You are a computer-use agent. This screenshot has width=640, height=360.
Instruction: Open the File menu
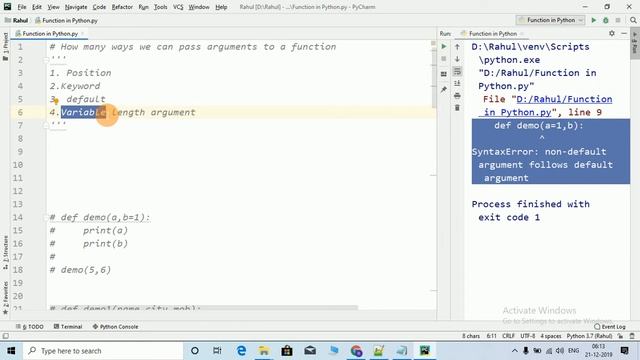(x=22, y=7)
